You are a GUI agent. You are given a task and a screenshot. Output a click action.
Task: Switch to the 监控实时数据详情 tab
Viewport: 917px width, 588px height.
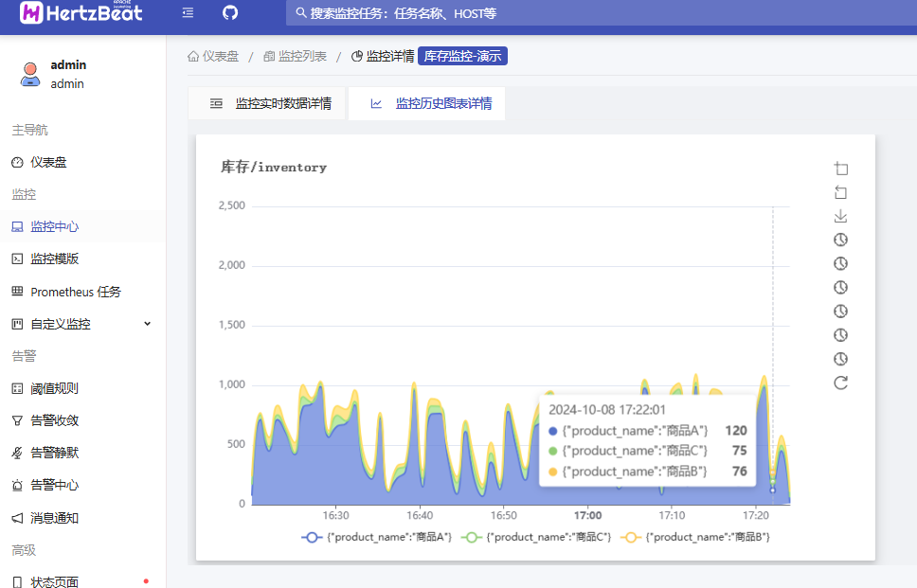click(270, 104)
